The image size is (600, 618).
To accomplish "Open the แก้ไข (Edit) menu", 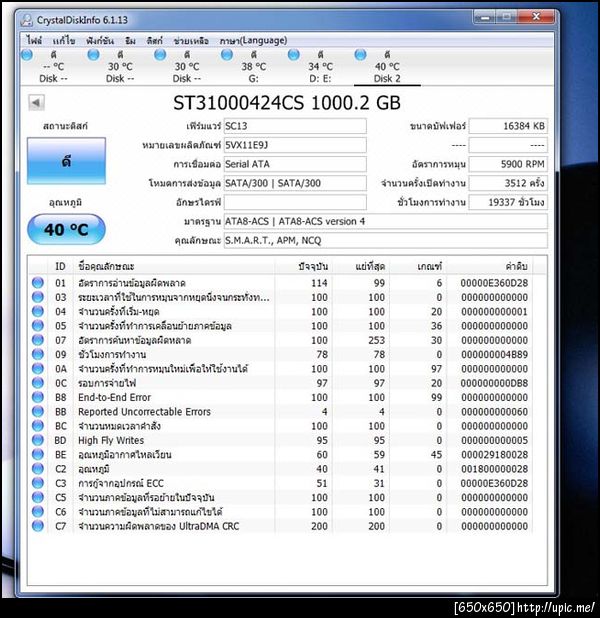I will tap(64, 41).
